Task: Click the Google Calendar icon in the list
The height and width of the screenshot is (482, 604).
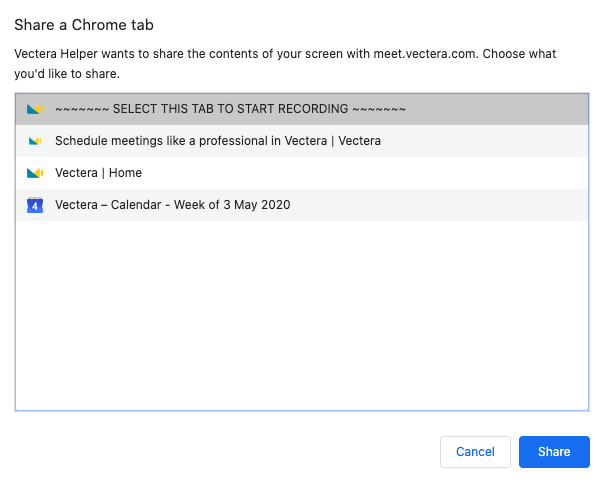Action: click(x=35, y=205)
